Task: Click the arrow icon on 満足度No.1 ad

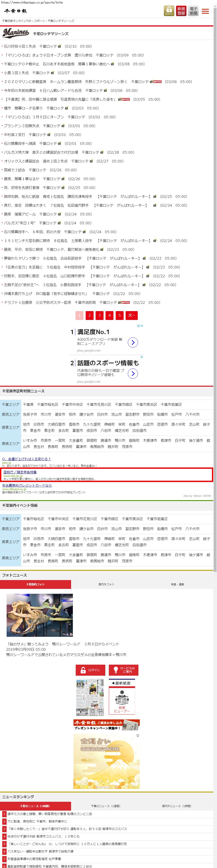Action: coord(133,342)
